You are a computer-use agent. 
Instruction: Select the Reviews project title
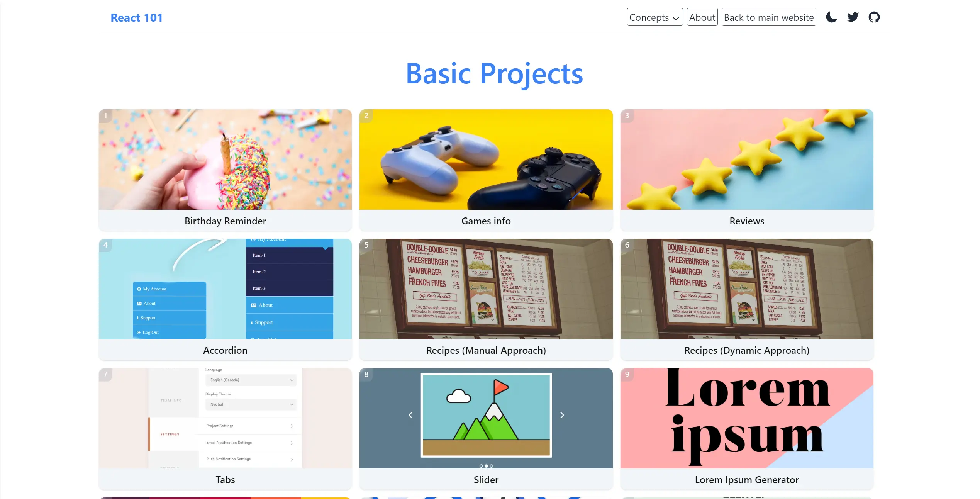pyautogui.click(x=746, y=221)
